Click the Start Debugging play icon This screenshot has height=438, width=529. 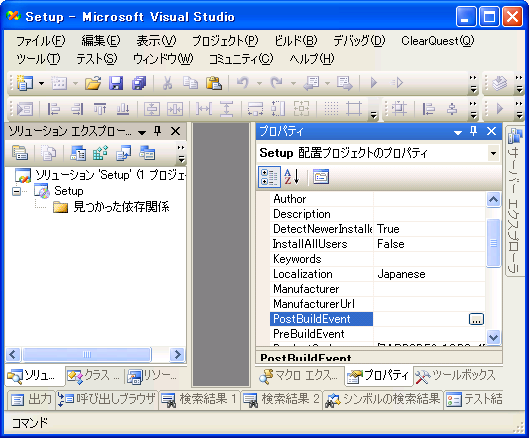pyautogui.click(x=373, y=83)
